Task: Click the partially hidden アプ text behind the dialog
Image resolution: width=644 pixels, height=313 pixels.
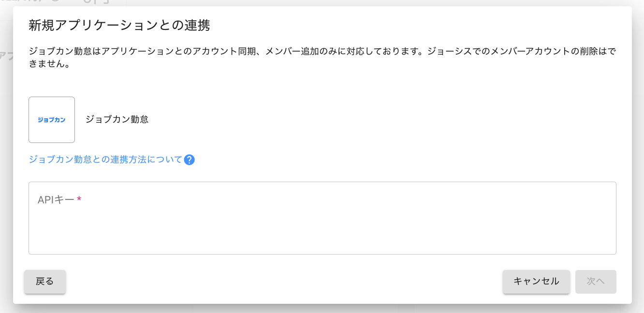Action: coord(5,56)
